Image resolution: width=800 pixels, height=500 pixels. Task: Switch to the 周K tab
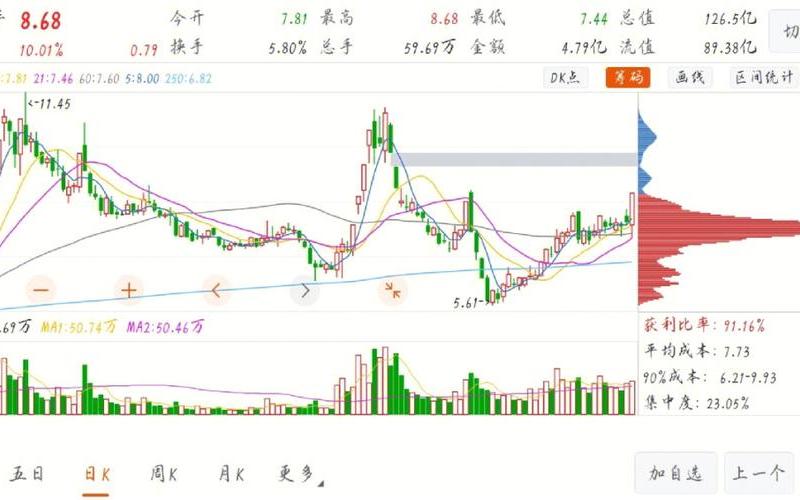tap(164, 474)
